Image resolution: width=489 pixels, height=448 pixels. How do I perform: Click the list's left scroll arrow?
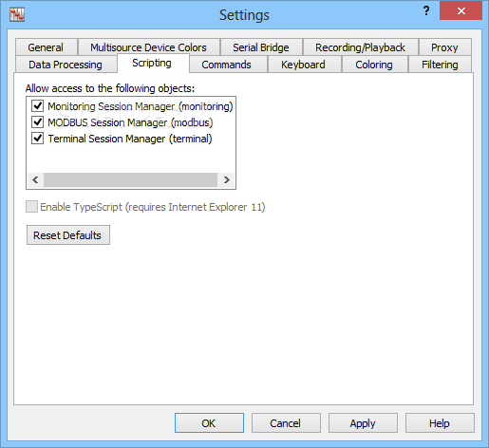35,179
